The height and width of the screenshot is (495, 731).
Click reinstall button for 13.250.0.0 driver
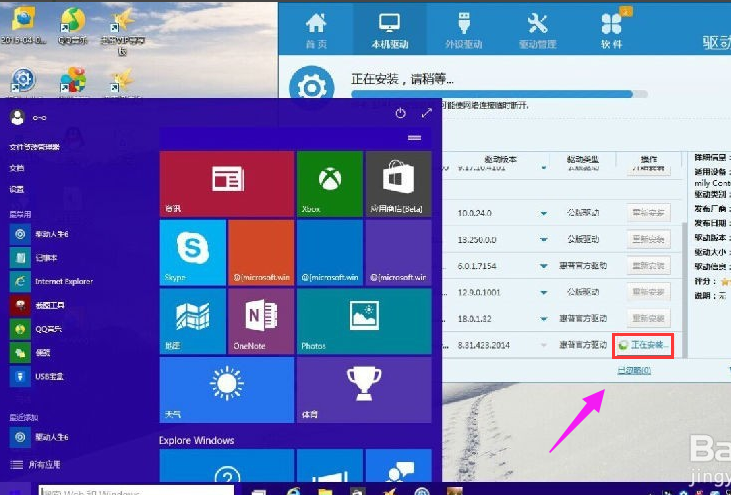tap(646, 240)
